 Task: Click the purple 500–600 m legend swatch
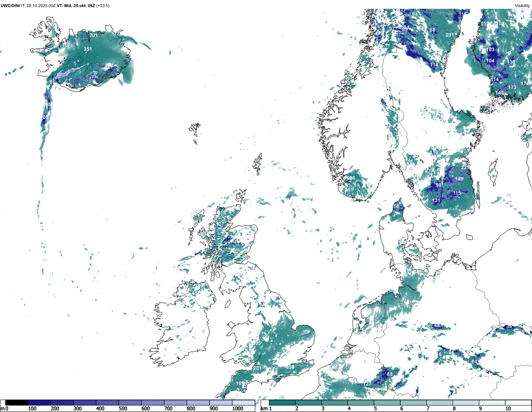pyautogui.click(x=130, y=402)
